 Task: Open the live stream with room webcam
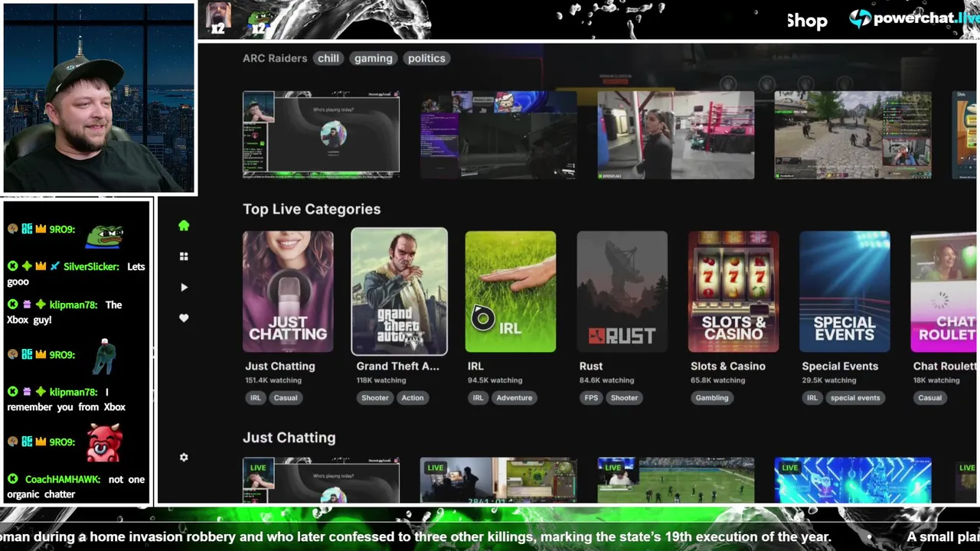click(x=498, y=481)
